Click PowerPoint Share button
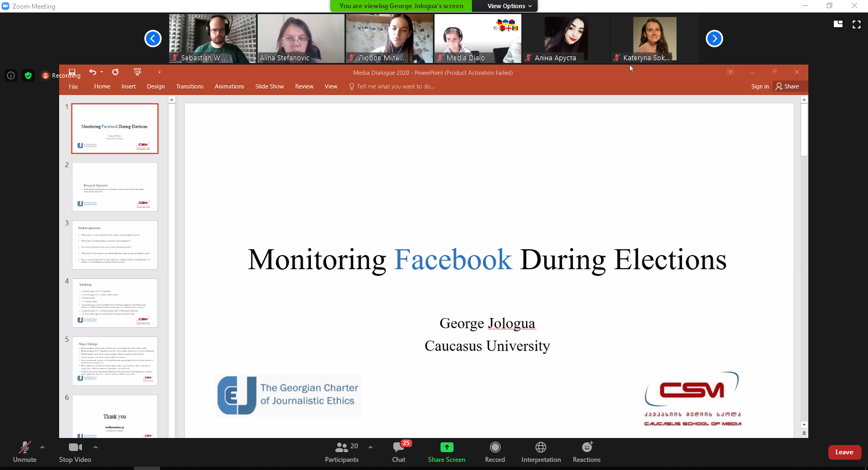 [x=788, y=86]
